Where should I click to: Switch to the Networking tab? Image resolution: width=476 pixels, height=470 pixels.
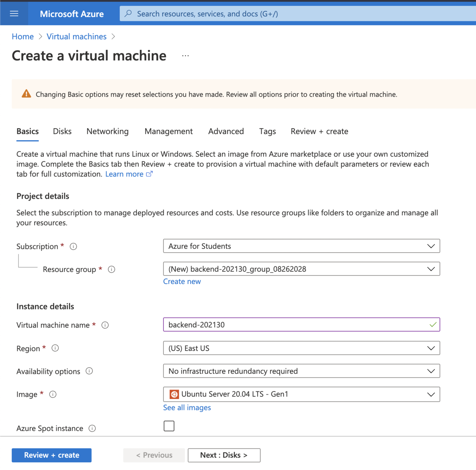point(108,132)
